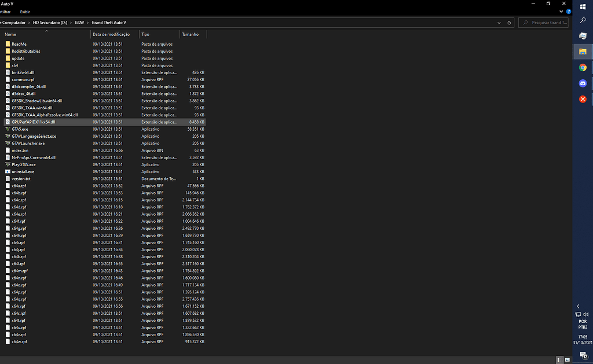Open File Explorer icon in the taskbar
Screen dimensions: 593x364
[x=583, y=52]
